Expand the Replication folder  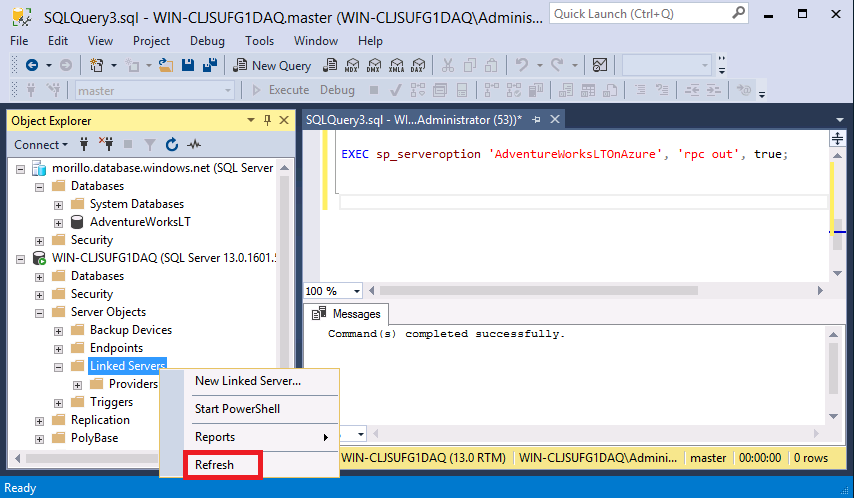point(39,421)
